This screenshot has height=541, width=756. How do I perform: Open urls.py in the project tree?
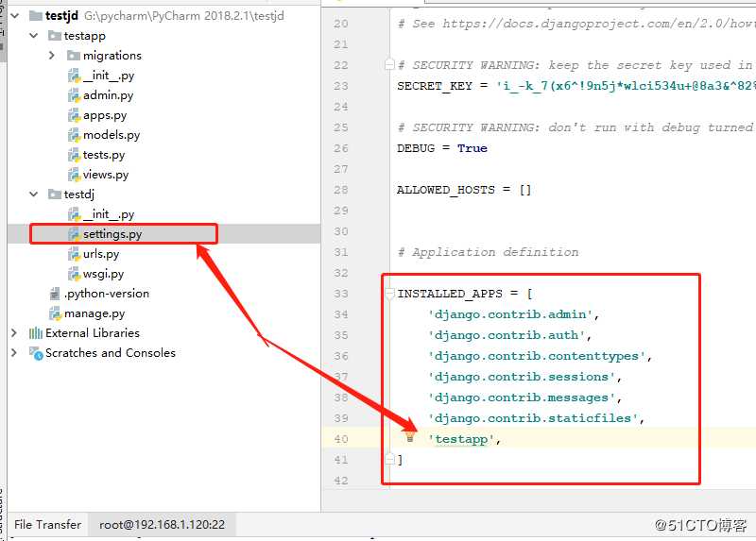(101, 254)
